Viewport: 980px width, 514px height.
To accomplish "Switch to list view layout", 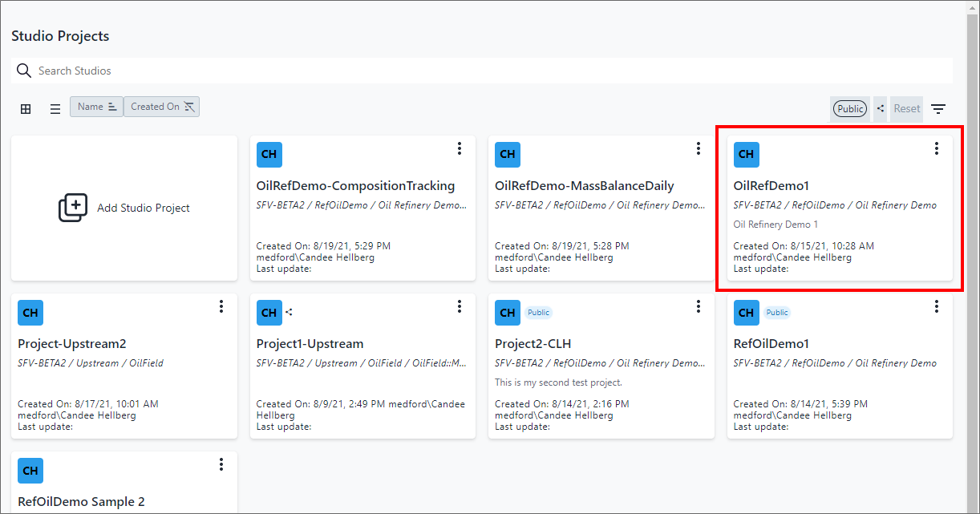I will pyautogui.click(x=55, y=109).
